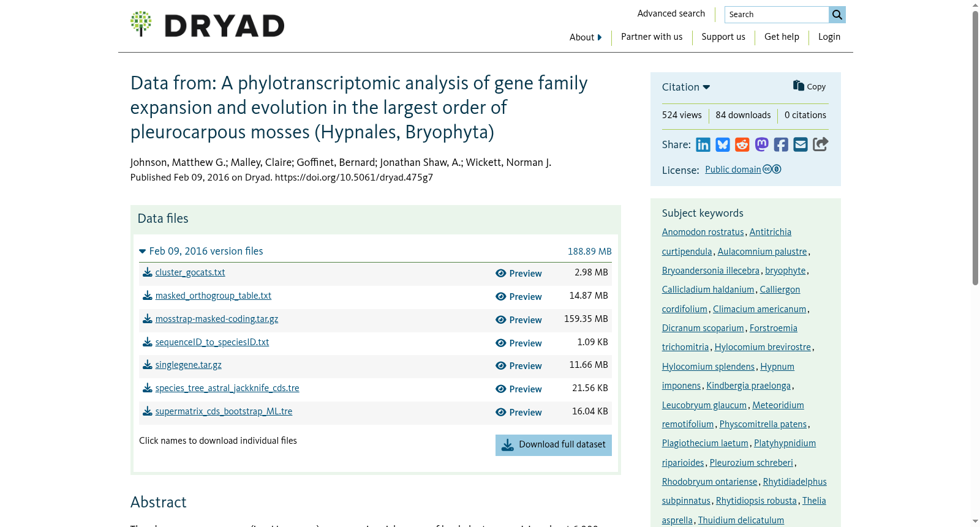Share dataset on Mastodon
Screen dimensions: 980x527
click(x=762, y=144)
